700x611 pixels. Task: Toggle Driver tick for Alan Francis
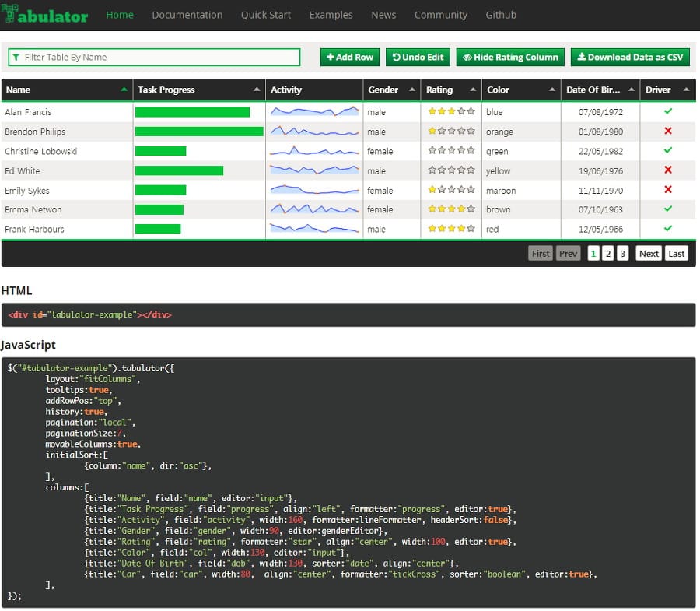click(667, 112)
